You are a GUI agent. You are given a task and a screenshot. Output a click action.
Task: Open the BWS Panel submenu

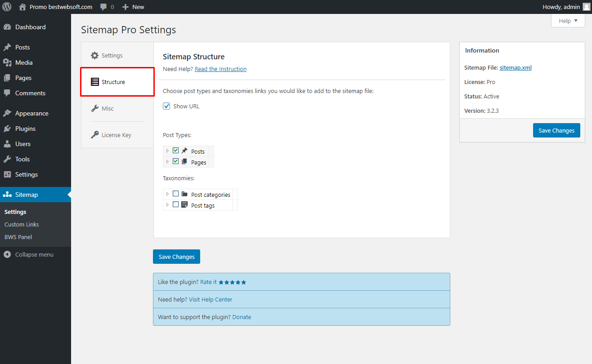click(x=18, y=237)
